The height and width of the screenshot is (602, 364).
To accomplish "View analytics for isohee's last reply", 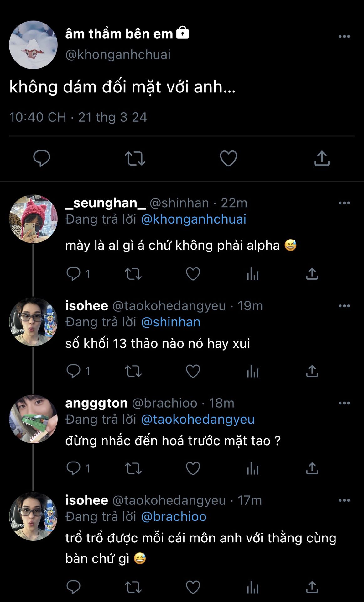I will 252,587.
